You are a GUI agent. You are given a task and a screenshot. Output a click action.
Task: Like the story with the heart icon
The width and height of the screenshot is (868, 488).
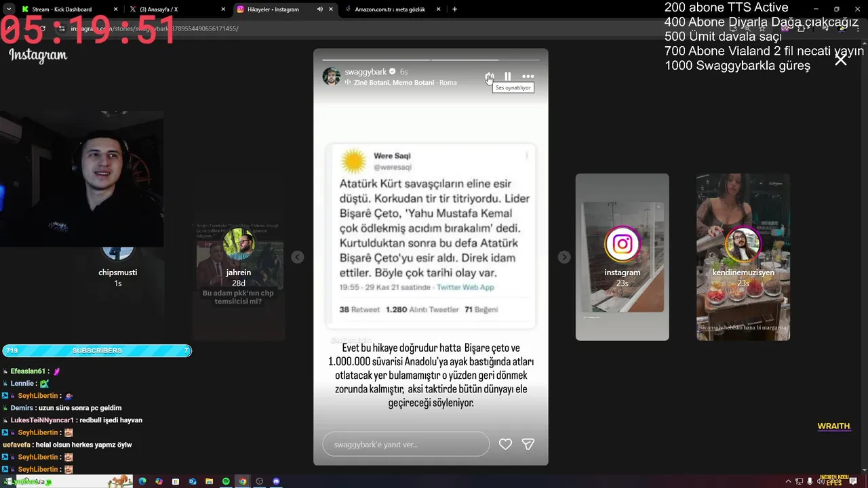(x=505, y=444)
